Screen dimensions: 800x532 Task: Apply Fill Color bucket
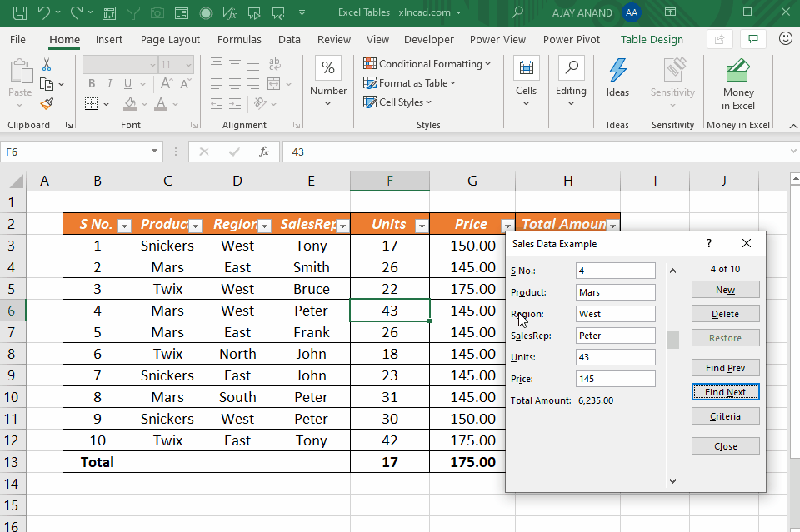pos(130,104)
